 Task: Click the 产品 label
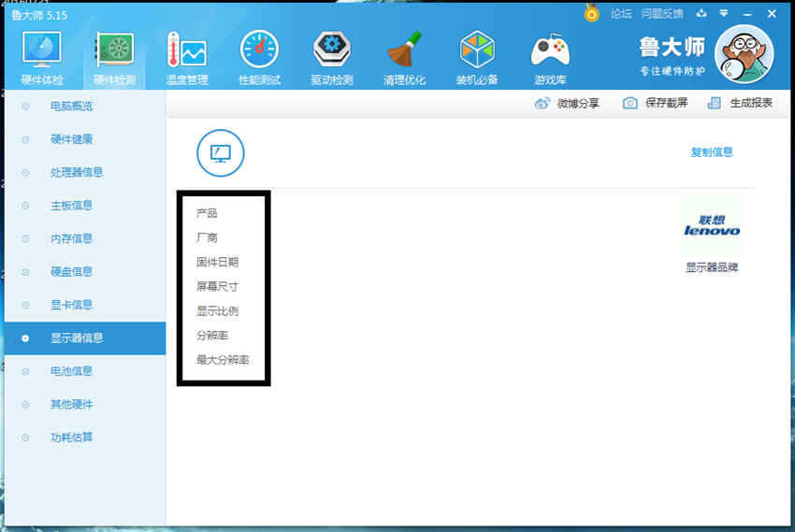click(207, 213)
